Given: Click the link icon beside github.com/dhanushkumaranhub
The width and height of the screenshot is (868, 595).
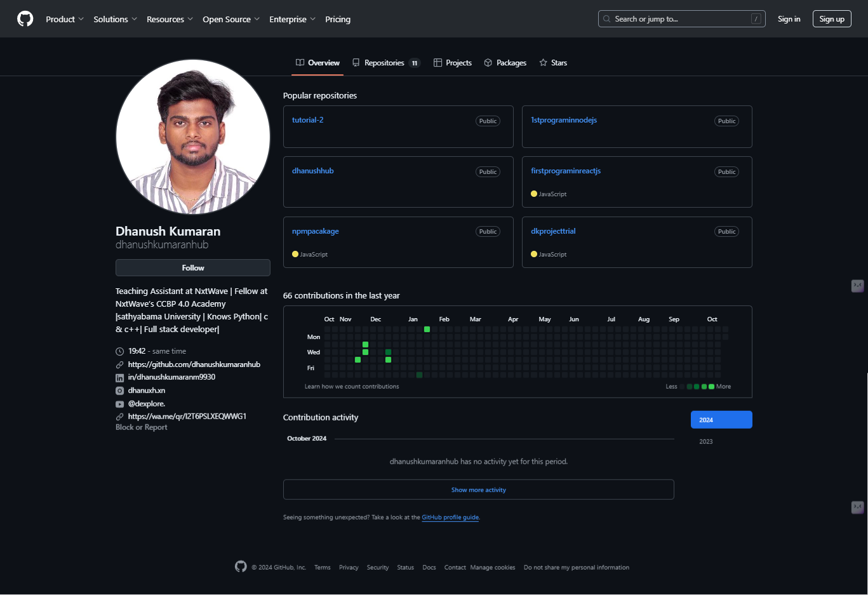Looking at the screenshot, I should coord(119,364).
